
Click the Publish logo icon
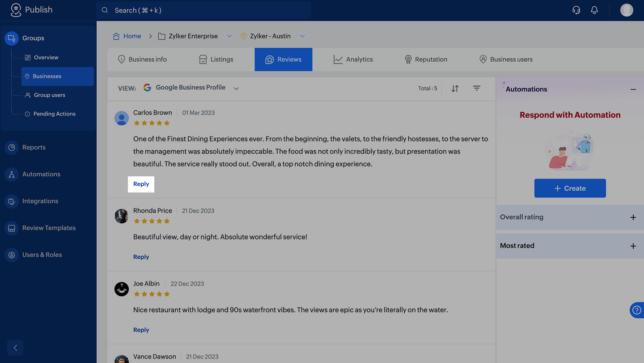(x=16, y=10)
